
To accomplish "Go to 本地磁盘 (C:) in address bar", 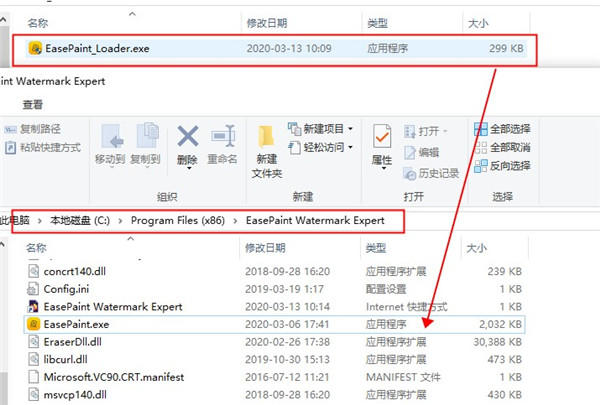I will pos(80,220).
